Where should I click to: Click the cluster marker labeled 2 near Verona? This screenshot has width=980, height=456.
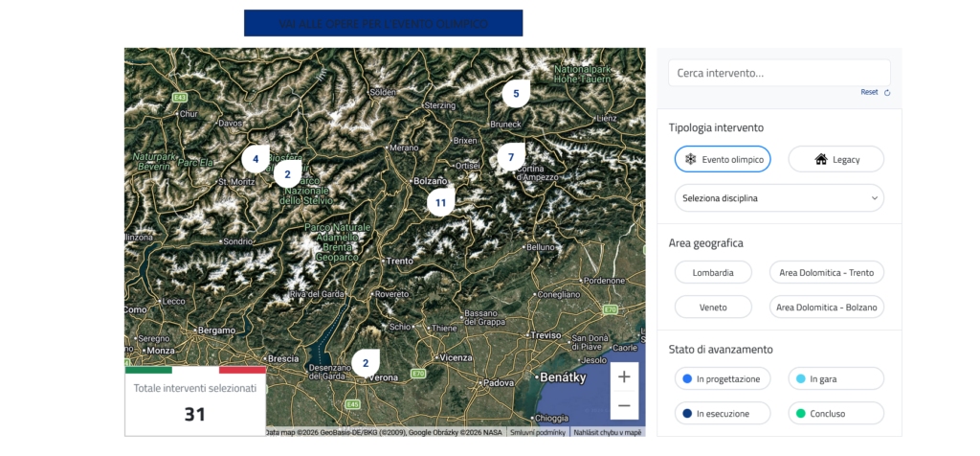(x=365, y=363)
